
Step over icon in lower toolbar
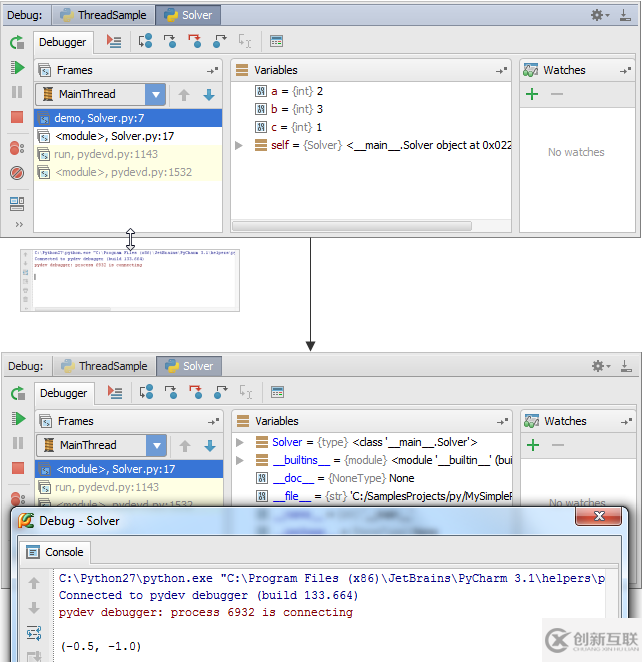tap(146, 392)
